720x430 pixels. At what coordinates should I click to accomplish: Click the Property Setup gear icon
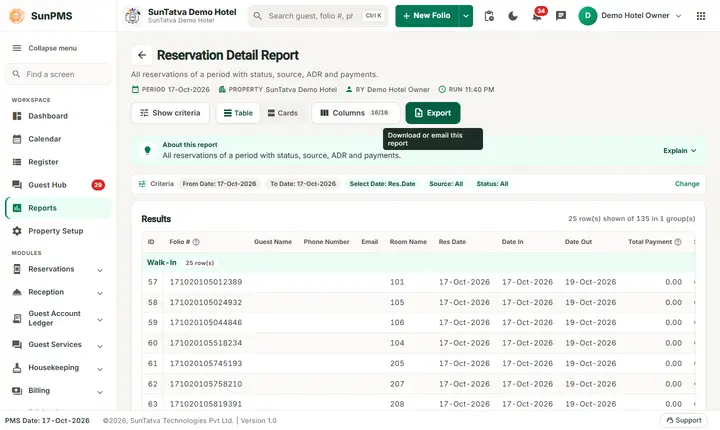17,231
